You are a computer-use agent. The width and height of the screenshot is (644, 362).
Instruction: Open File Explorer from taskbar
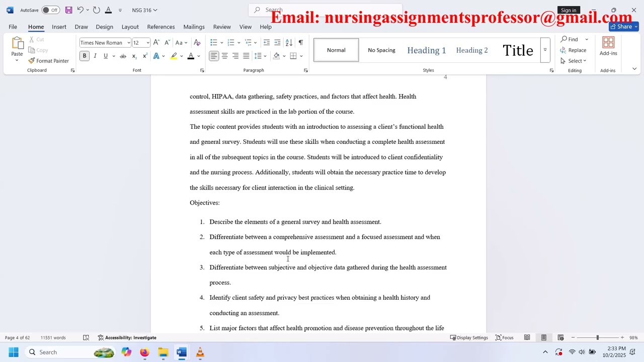click(163, 352)
